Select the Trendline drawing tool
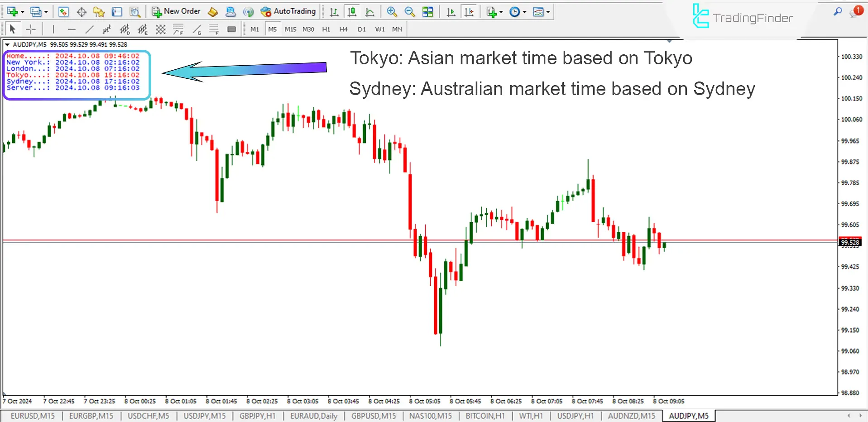The height and width of the screenshot is (422, 868). tap(90, 29)
